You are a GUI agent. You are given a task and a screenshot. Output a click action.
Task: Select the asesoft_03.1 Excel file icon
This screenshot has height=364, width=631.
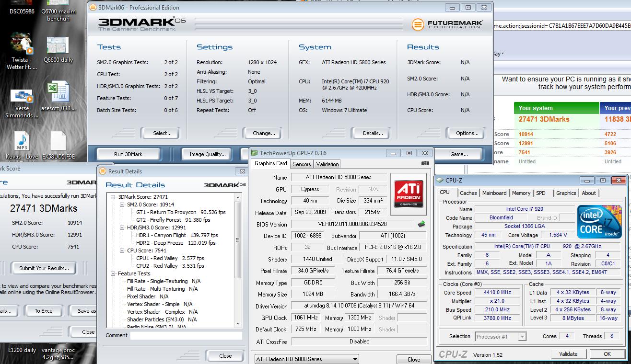tap(58, 96)
